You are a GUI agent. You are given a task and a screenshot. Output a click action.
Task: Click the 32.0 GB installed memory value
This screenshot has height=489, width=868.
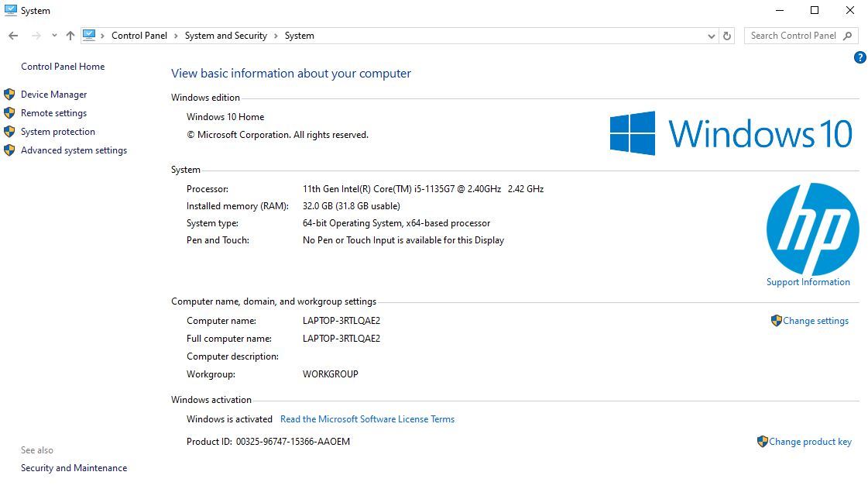click(351, 206)
